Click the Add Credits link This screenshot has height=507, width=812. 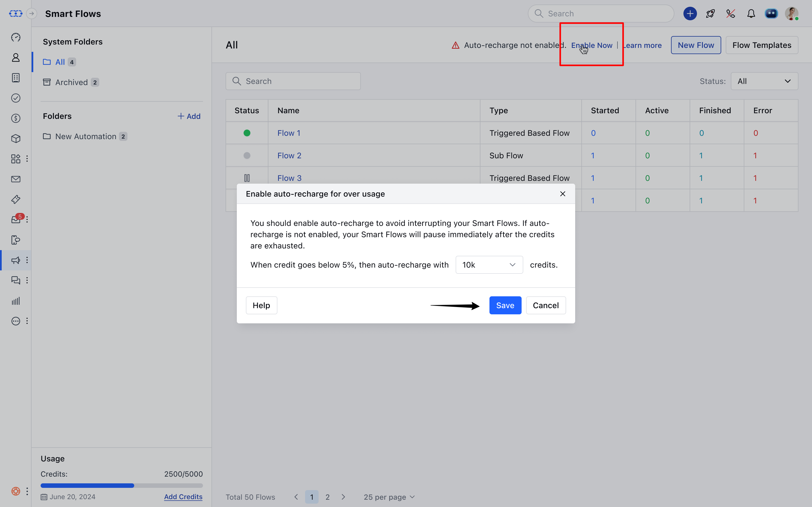[x=183, y=497]
